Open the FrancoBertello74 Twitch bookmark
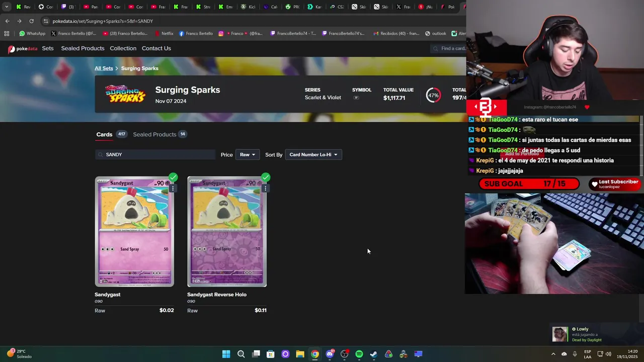Image resolution: width=644 pixels, height=362 pixels. point(293,34)
